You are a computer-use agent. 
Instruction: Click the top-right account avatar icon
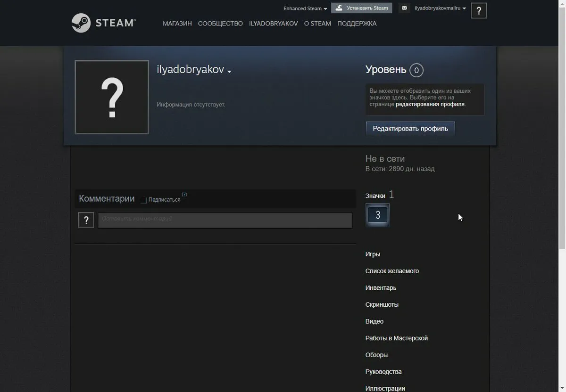[479, 10]
